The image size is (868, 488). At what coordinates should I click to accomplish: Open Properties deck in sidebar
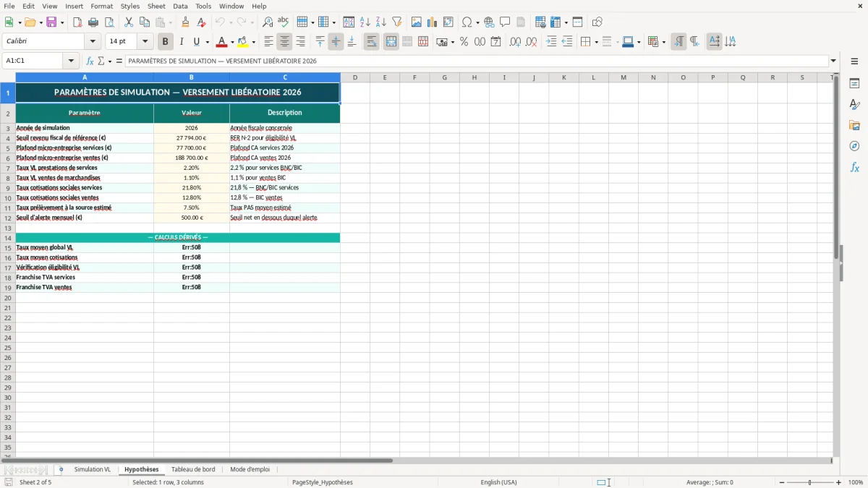click(x=854, y=84)
